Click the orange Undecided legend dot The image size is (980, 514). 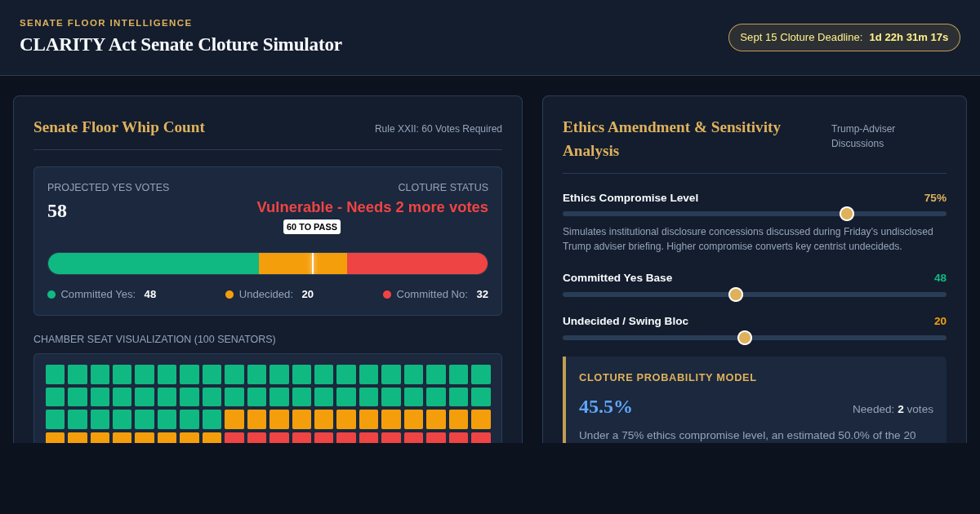[x=229, y=295]
